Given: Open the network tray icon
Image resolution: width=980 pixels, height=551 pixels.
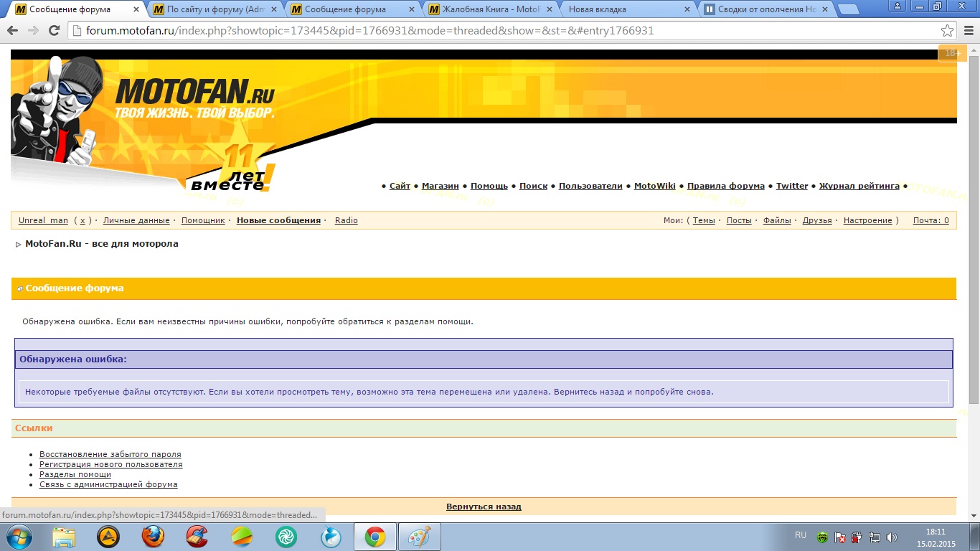Looking at the screenshot, I should (x=875, y=537).
